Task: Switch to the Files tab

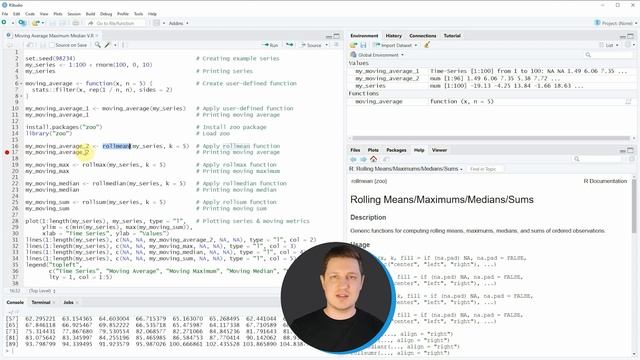Action: click(356, 150)
